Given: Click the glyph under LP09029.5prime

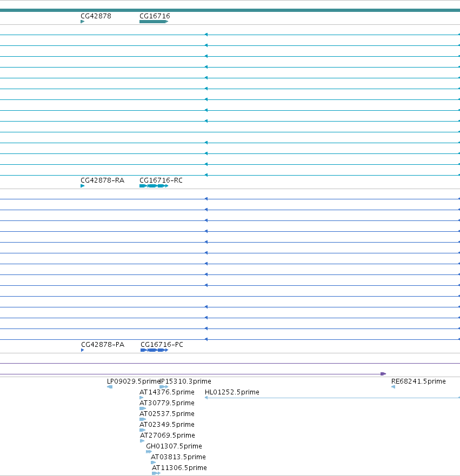Looking at the screenshot, I should click(110, 387).
